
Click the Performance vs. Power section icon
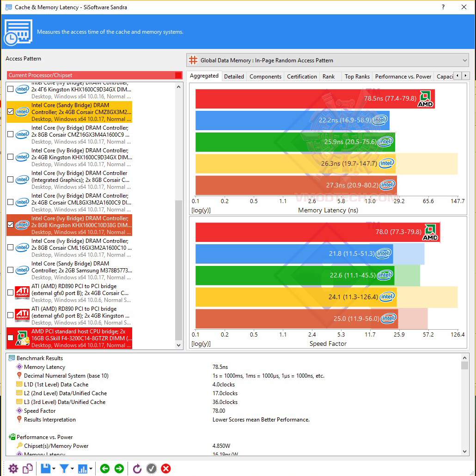pyautogui.click(x=12, y=437)
